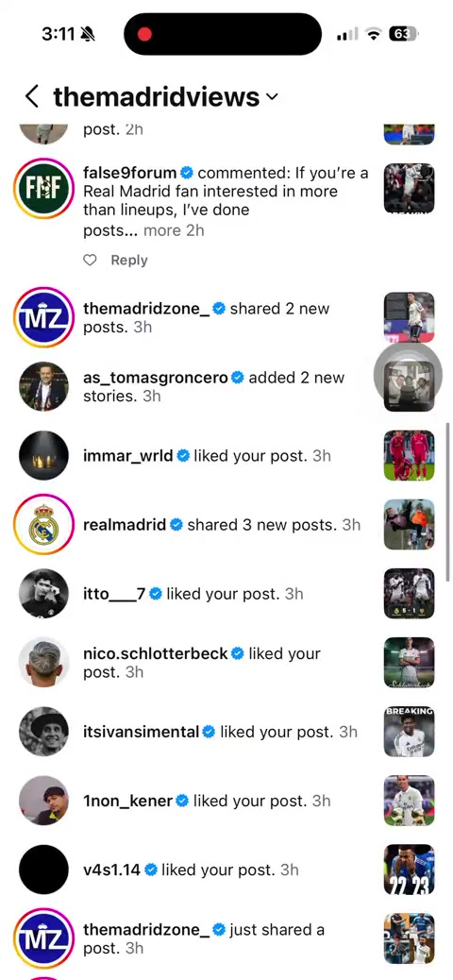Open the v4s1.14 username link

(112, 870)
